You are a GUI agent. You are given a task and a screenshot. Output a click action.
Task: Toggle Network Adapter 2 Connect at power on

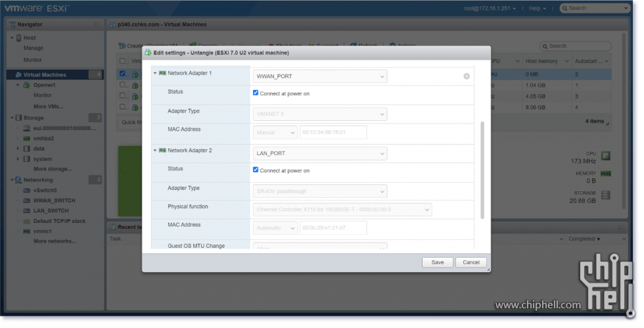256,170
